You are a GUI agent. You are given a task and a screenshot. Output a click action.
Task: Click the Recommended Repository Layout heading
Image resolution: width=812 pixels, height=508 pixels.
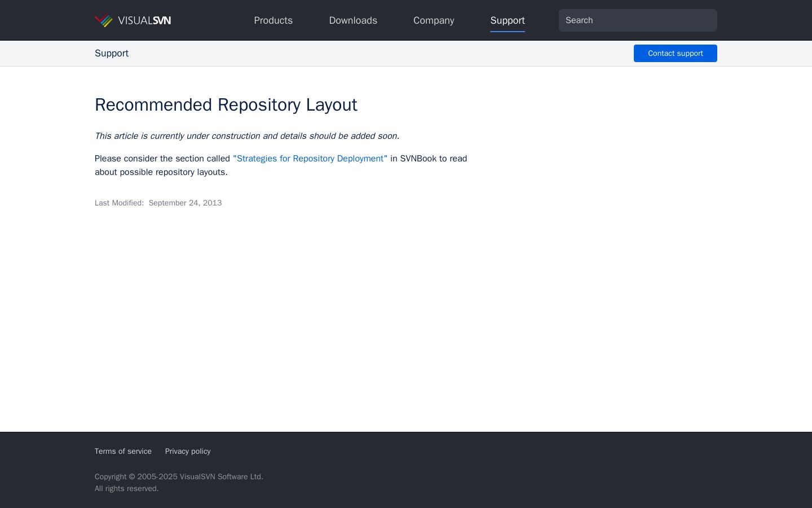click(x=226, y=105)
